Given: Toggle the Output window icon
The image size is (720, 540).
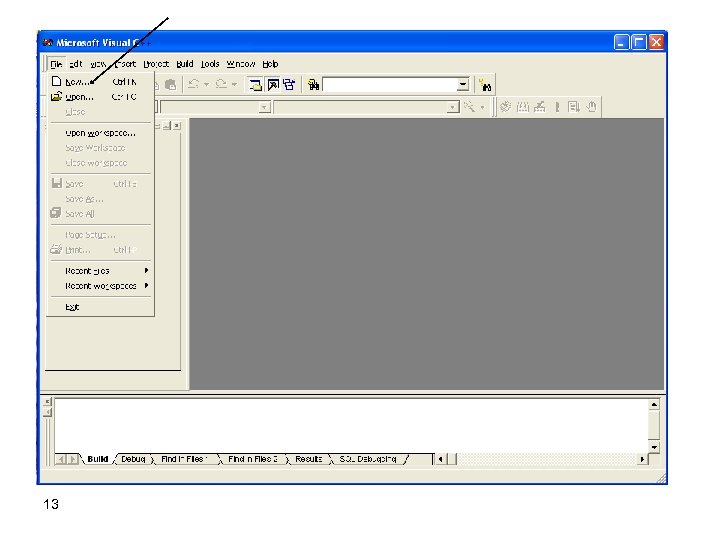Looking at the screenshot, I should pos(273,84).
